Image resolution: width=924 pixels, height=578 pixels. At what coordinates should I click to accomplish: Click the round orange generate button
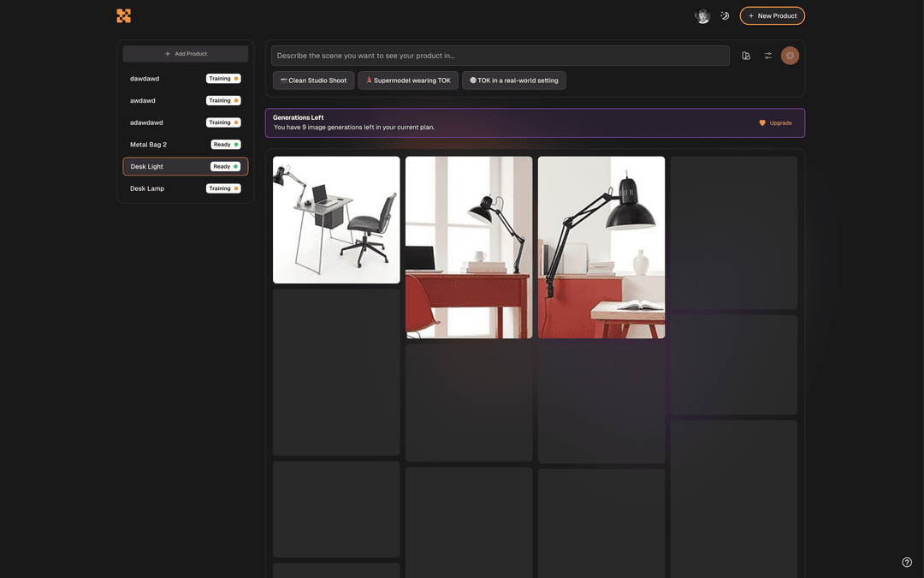[x=790, y=56]
